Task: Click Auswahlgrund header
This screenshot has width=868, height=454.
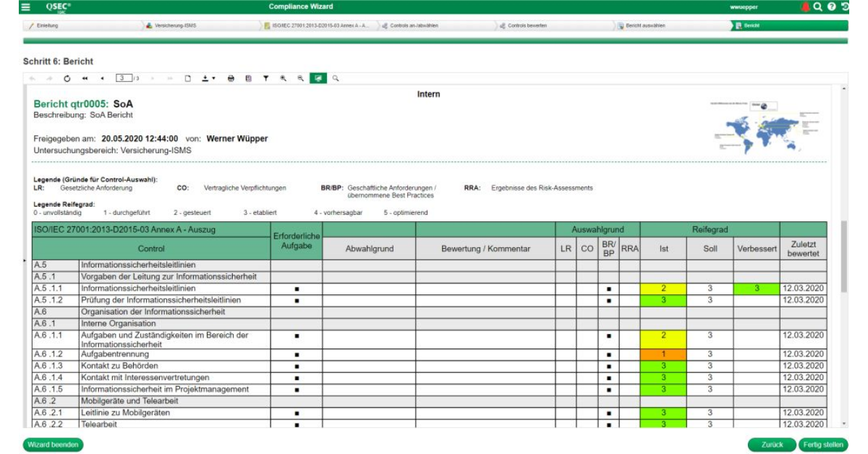Action: coord(597,230)
